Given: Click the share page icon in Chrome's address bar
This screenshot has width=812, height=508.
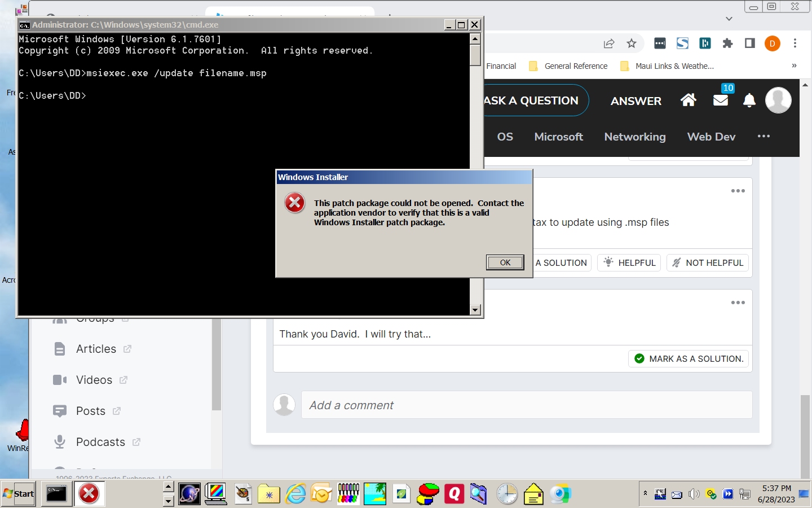Looking at the screenshot, I should 609,43.
